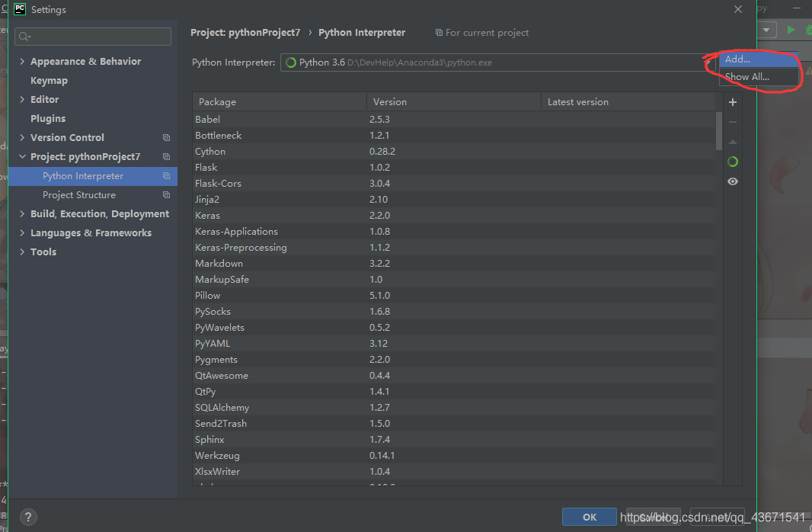Click project-level icon next to Project Structure

166,195
